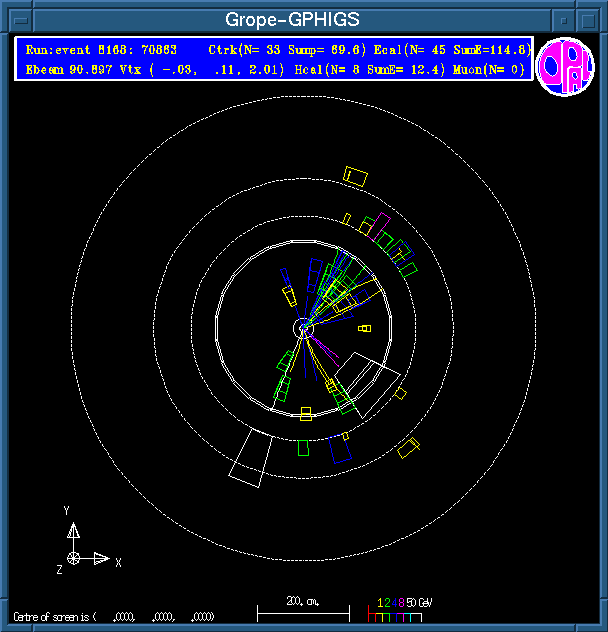Maximize the Grope-GPHIGS window

(590, 19)
